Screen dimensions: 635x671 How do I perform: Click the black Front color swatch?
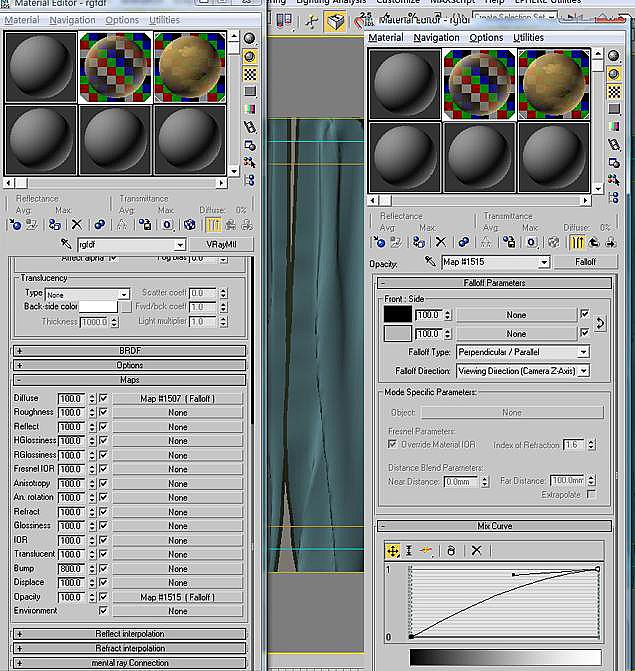[x=397, y=314]
